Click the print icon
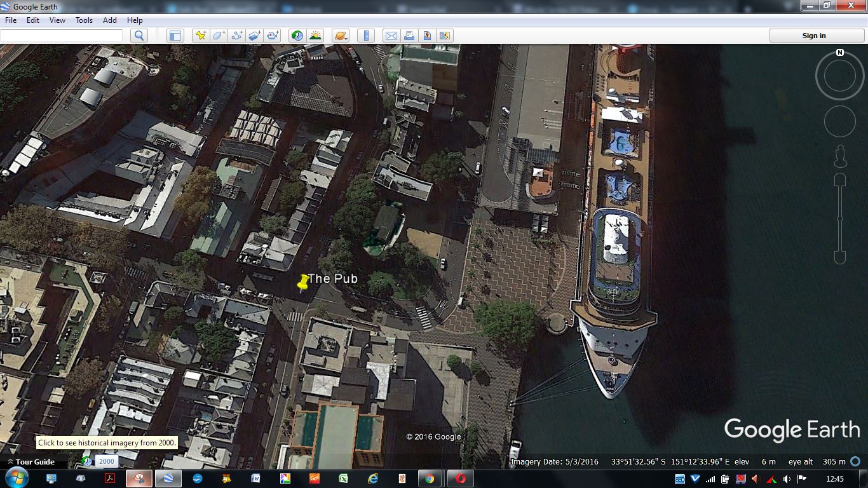Image resolution: width=868 pixels, height=488 pixels. click(x=409, y=36)
